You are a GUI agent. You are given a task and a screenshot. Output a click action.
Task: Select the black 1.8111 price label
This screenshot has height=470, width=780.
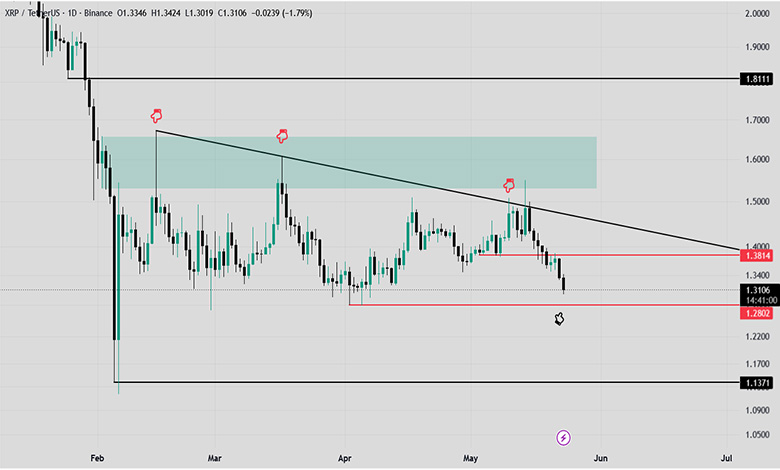(756, 79)
